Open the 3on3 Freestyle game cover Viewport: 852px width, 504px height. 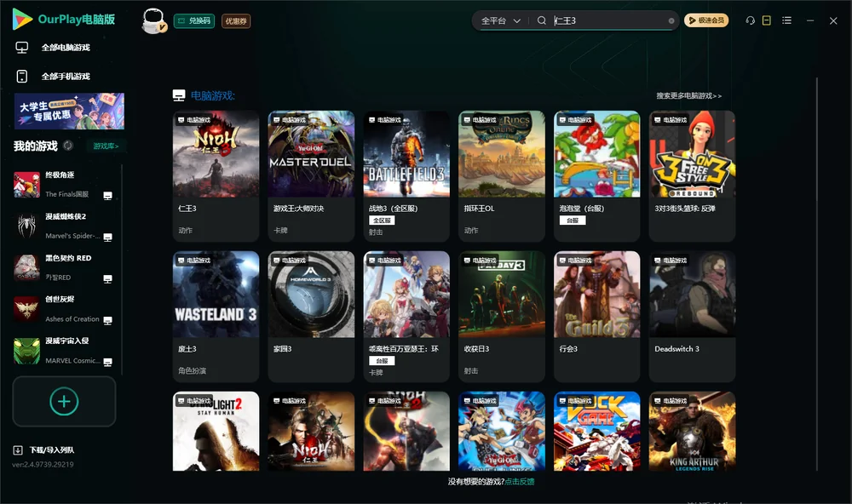[692, 154]
